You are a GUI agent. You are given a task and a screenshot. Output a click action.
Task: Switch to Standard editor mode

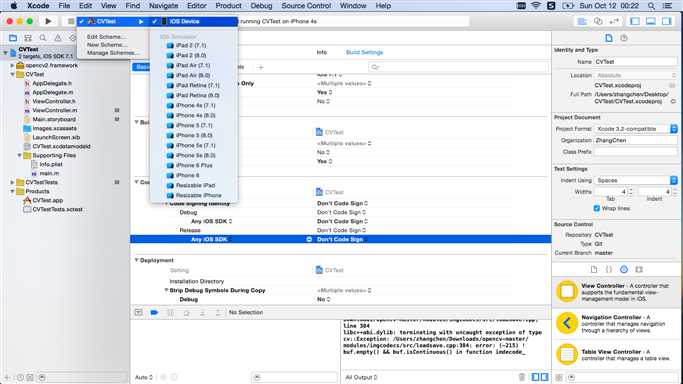coord(582,21)
